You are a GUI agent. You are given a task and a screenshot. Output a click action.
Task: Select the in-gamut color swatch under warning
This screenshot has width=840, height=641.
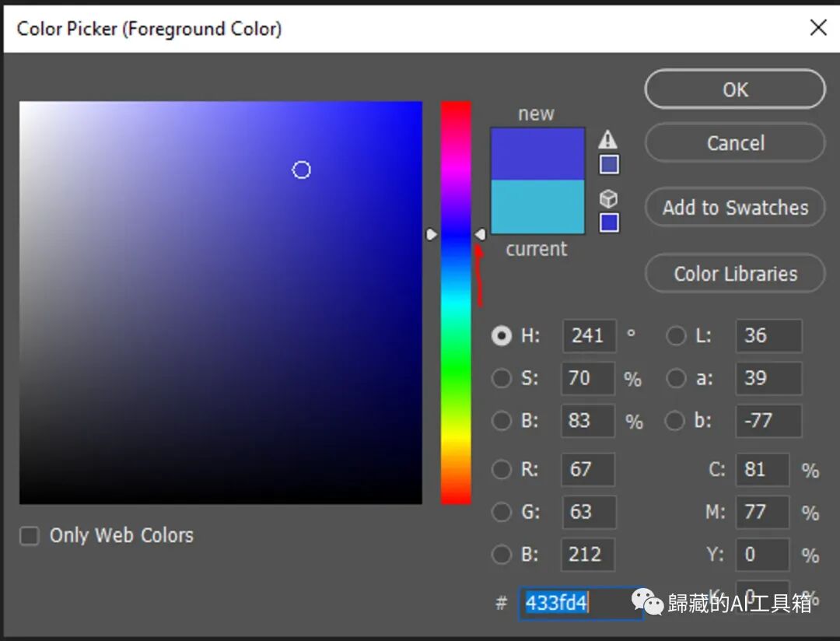pos(609,165)
